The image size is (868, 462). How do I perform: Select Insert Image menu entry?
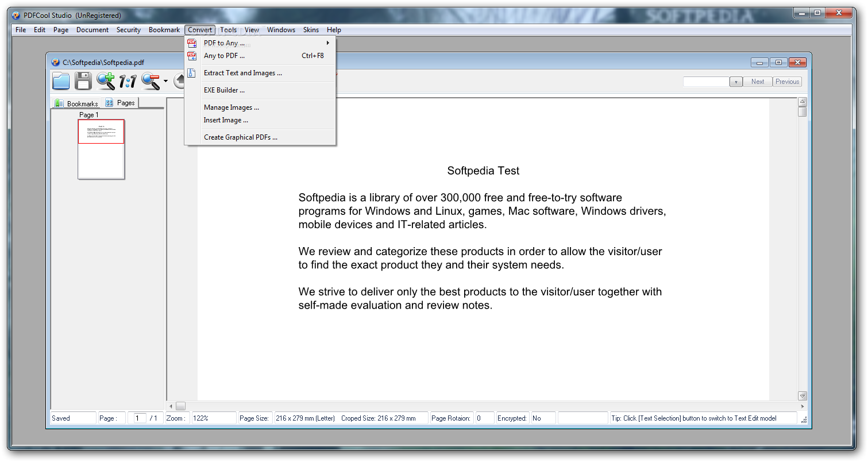[x=260, y=120]
